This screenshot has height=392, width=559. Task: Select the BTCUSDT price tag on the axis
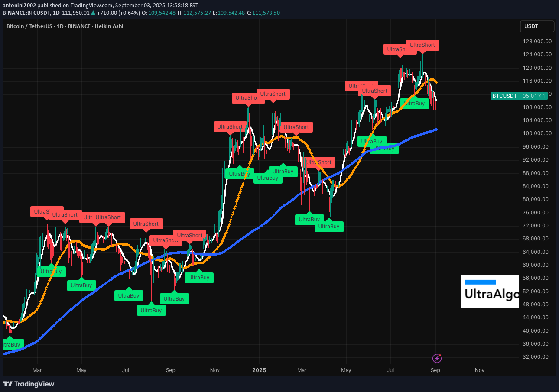(x=504, y=96)
